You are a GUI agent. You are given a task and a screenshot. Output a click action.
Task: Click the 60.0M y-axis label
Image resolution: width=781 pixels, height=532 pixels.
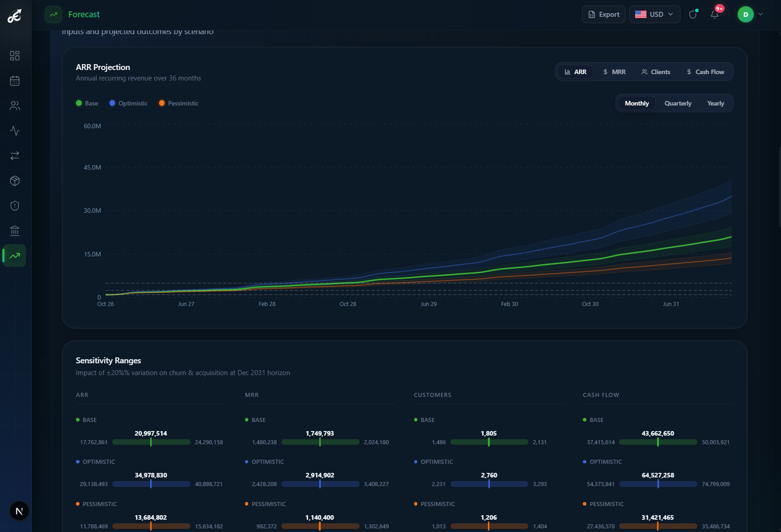(x=92, y=126)
